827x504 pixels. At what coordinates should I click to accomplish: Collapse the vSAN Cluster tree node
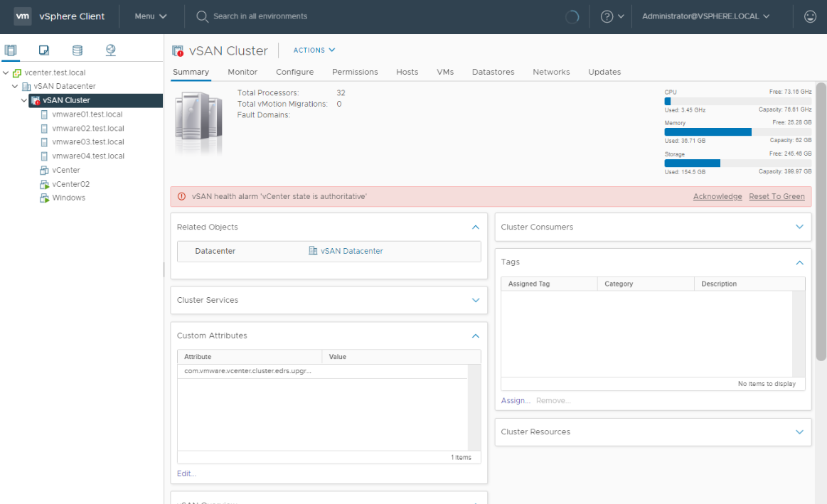click(23, 100)
